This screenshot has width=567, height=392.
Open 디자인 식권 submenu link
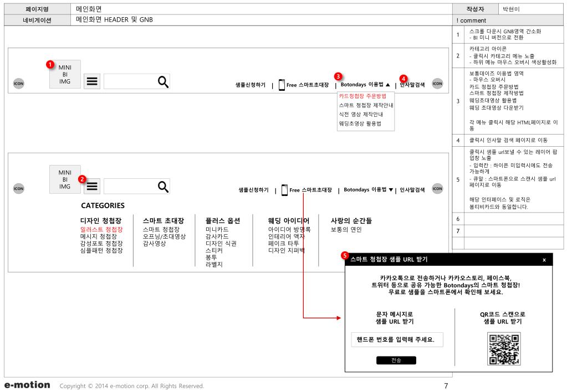click(221, 243)
